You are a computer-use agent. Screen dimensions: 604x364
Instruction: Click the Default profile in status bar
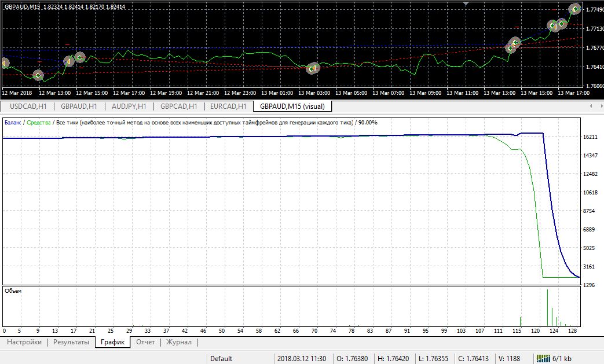[221, 359]
